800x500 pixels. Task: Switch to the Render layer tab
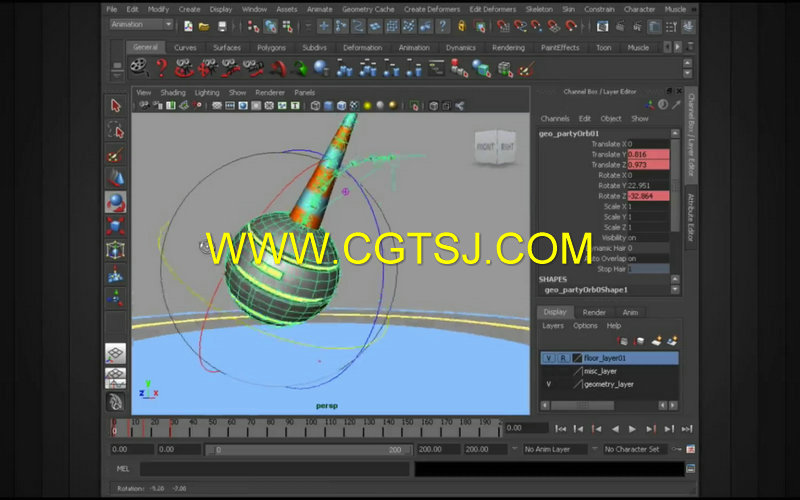[x=594, y=312]
